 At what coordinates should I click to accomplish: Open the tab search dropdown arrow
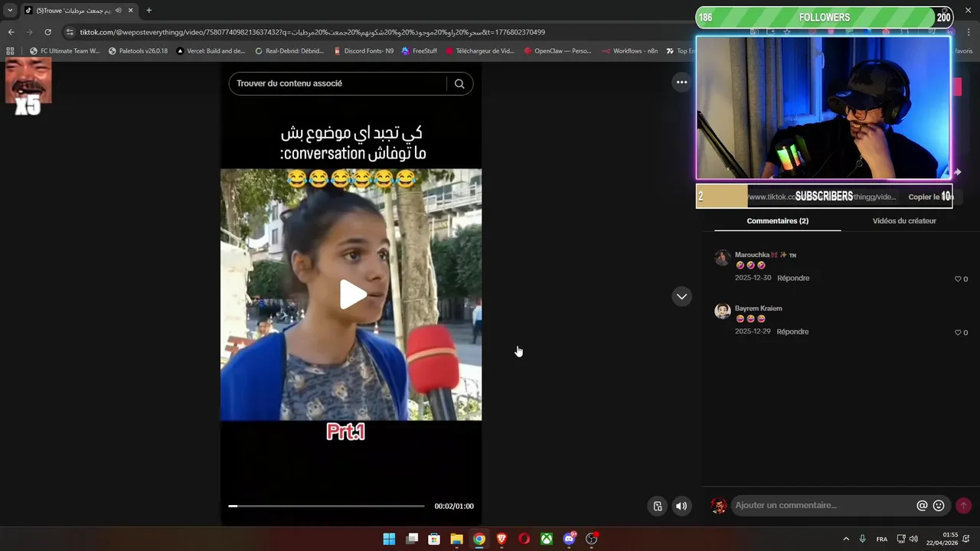pos(10,11)
